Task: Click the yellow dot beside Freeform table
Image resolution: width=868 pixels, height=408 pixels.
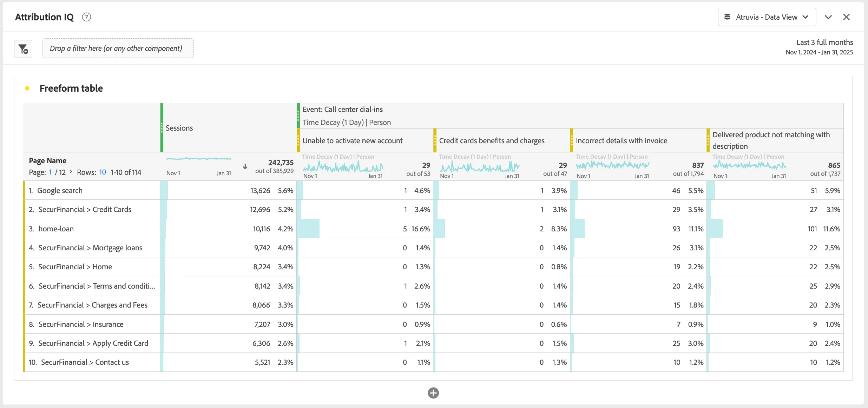Action: click(x=27, y=88)
